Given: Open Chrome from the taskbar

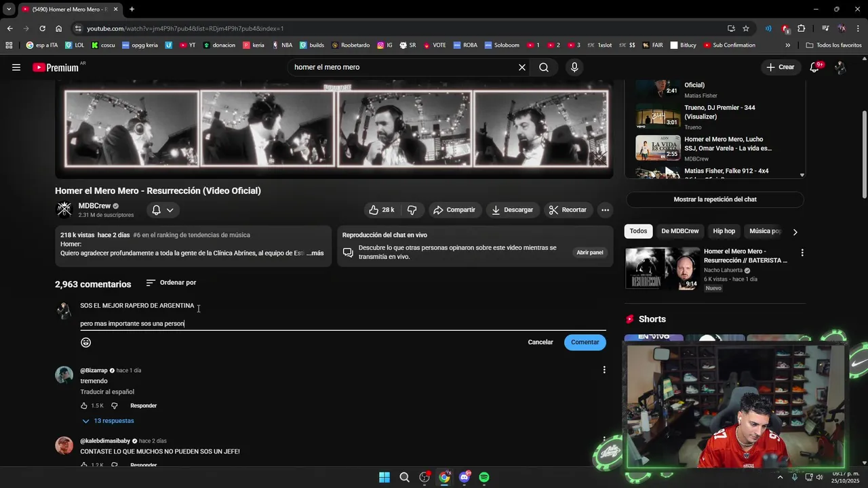Looking at the screenshot, I should coord(444,477).
